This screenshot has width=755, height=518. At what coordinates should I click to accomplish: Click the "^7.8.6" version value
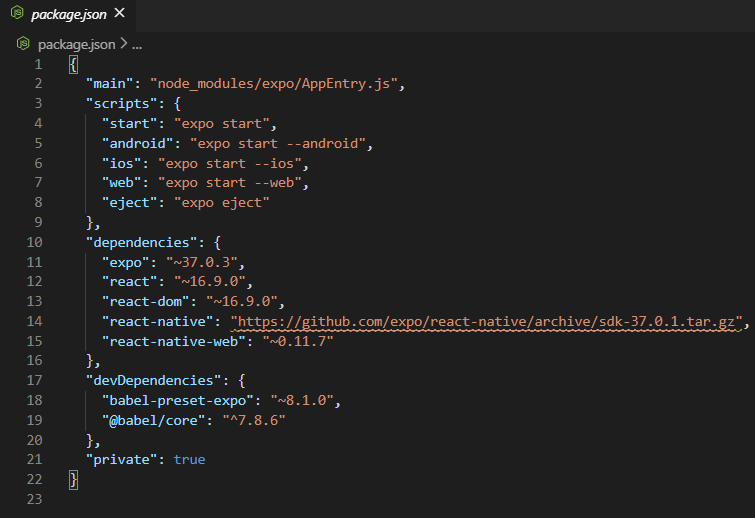[x=254, y=420]
